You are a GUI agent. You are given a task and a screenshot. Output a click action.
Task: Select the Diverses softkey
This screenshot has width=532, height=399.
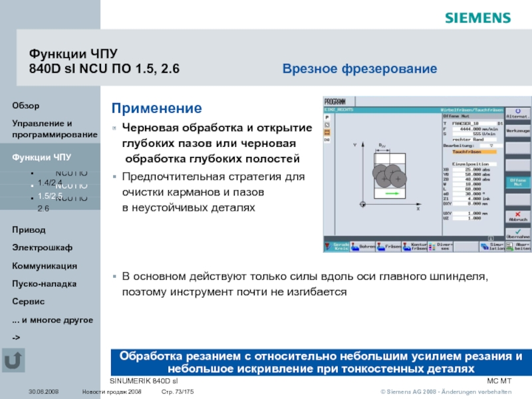[x=440, y=247]
